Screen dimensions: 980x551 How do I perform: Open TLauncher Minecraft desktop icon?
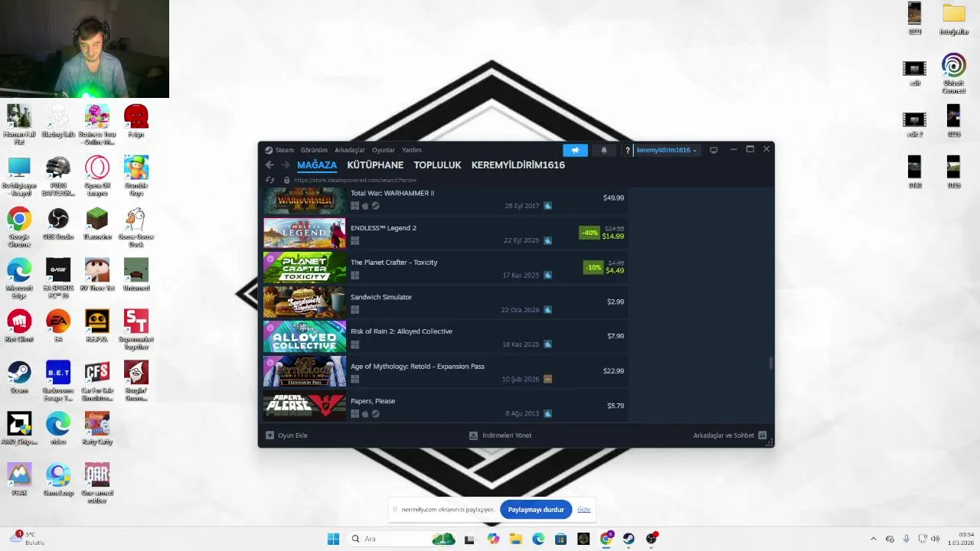click(x=97, y=224)
